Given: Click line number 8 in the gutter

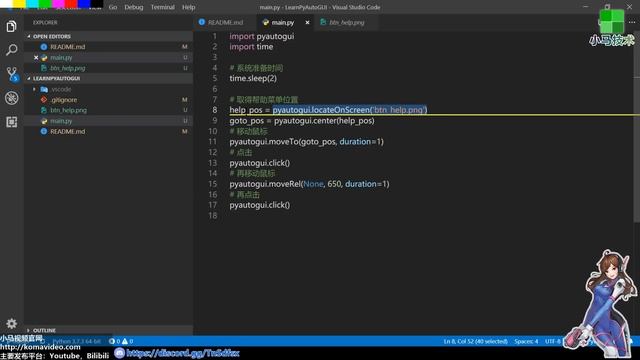Looking at the screenshot, I should pos(215,110).
